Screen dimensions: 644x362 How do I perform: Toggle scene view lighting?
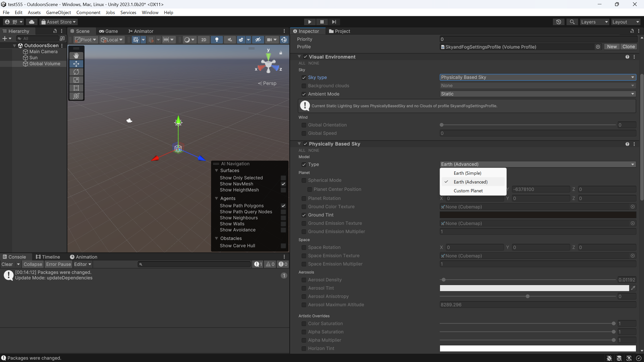pos(217,40)
